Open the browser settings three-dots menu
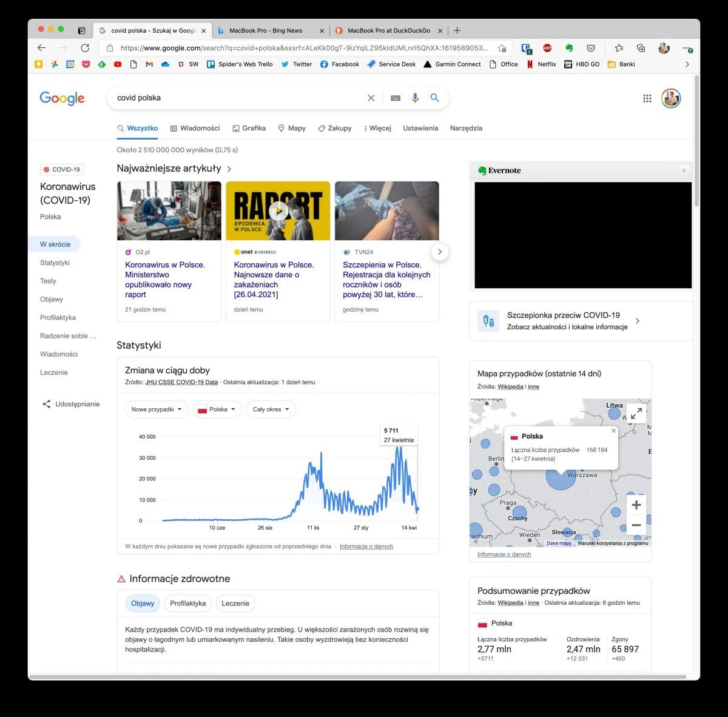 click(687, 48)
